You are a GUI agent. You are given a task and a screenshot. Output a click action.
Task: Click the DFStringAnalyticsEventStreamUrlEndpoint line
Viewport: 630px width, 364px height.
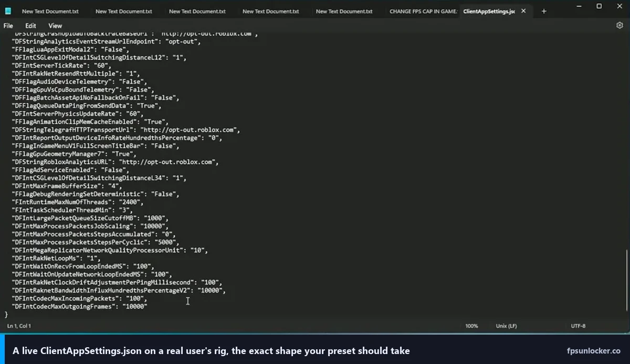click(x=106, y=41)
